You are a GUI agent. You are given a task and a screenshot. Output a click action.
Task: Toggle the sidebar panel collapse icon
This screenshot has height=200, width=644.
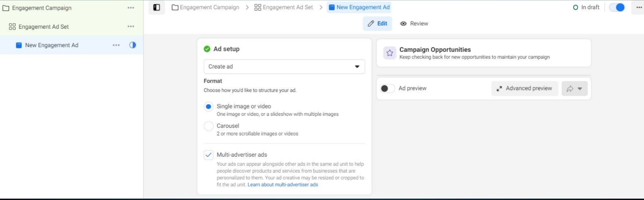[x=157, y=7]
